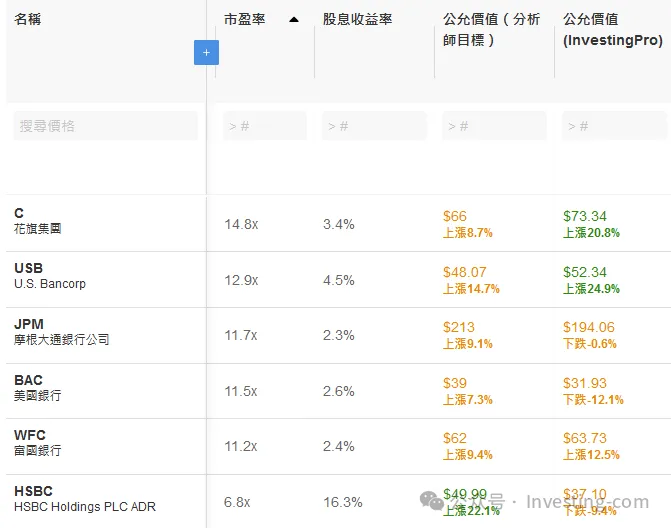Sort by 公允價值 (分析師目標) column header
Image resolution: width=671 pixels, height=528 pixels.
pos(490,30)
